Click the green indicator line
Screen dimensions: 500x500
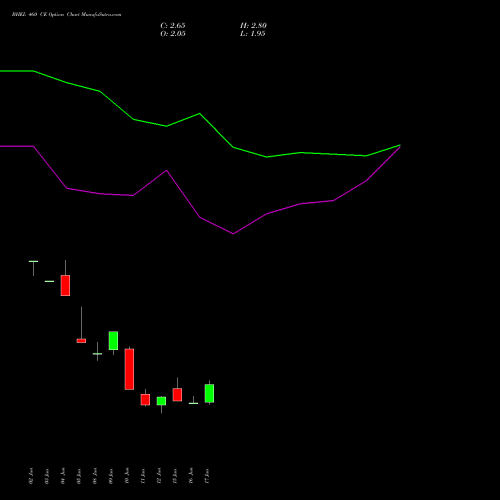pos(200,114)
